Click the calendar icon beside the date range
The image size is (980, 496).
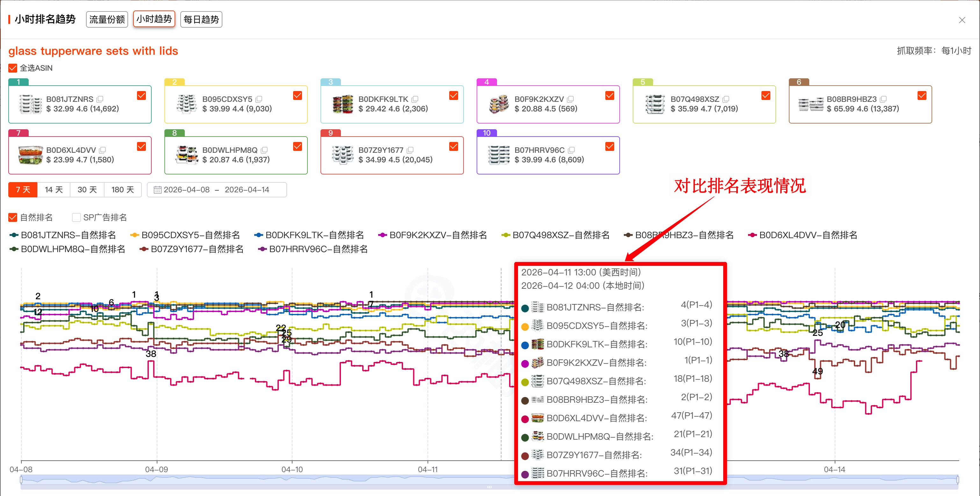tap(158, 190)
